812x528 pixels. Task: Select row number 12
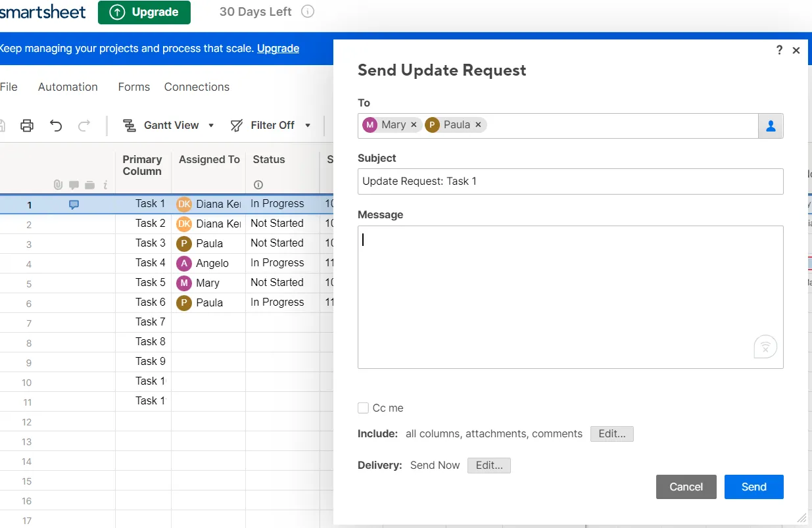[27, 422]
